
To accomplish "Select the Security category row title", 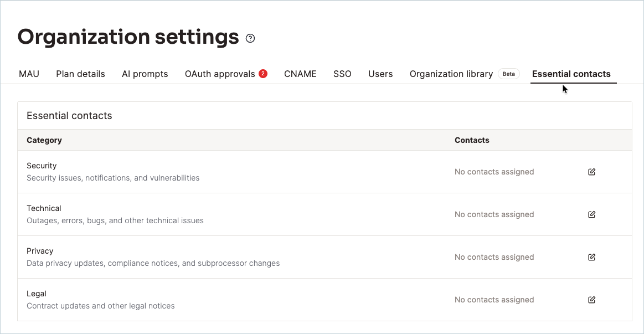I will [42, 166].
